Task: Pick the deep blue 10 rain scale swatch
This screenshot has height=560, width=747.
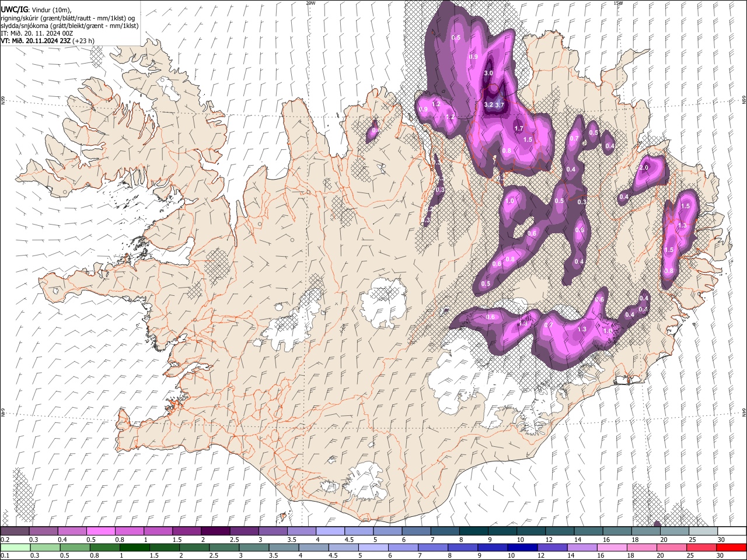Action: pos(522,547)
